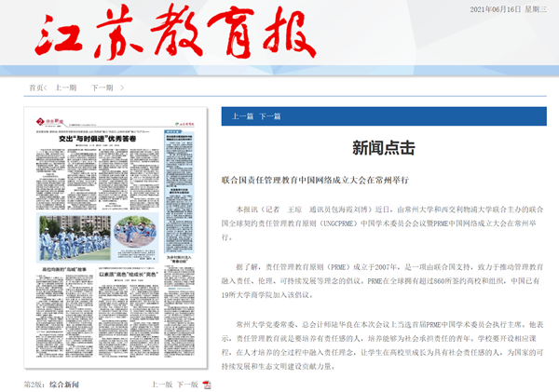Click the date 2021年06月16日 星期三
559x392 pixels.
(511, 8)
